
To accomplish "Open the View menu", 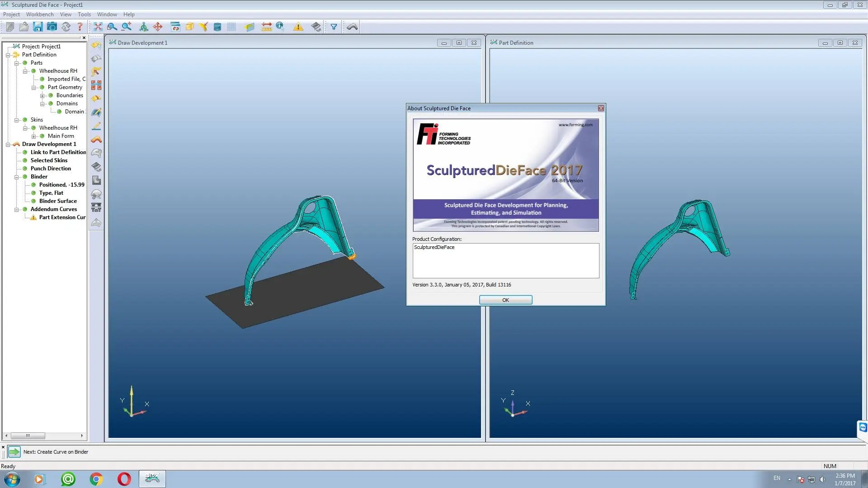I will point(66,14).
